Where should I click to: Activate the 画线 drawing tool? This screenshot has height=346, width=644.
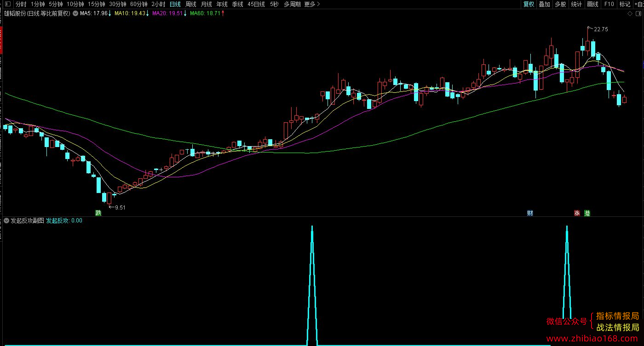point(592,4)
